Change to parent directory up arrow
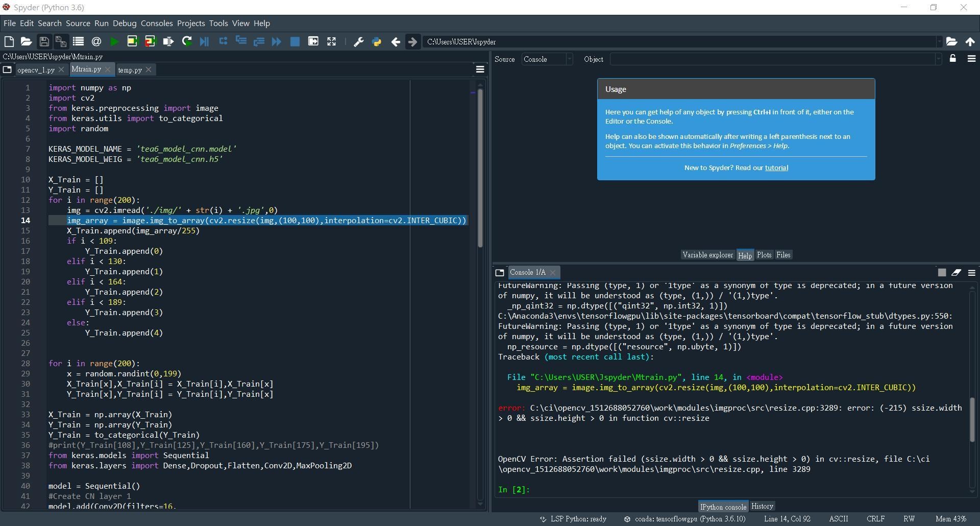 [970, 42]
